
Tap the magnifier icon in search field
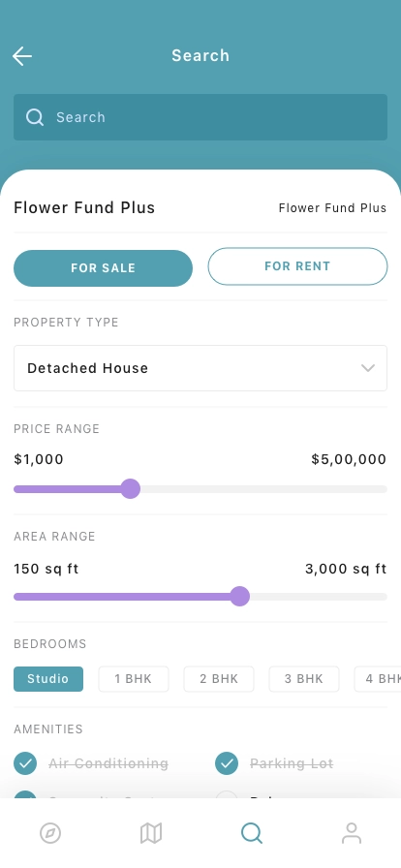(x=35, y=117)
